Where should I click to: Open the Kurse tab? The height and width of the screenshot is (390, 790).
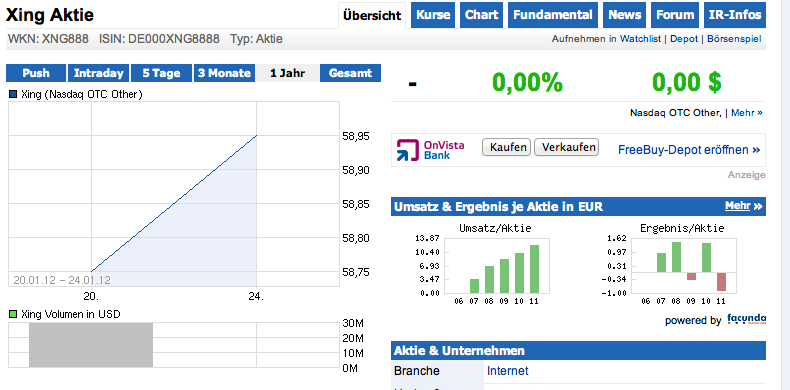click(x=433, y=15)
